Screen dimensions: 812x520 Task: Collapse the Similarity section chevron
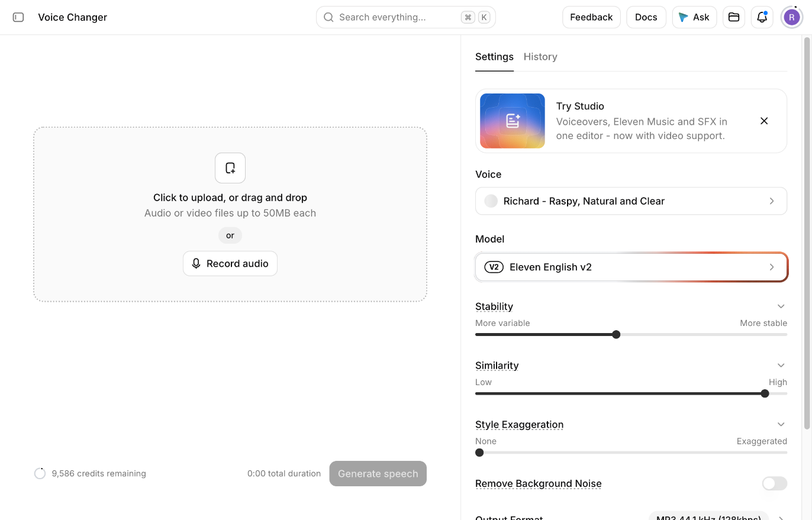click(x=781, y=366)
